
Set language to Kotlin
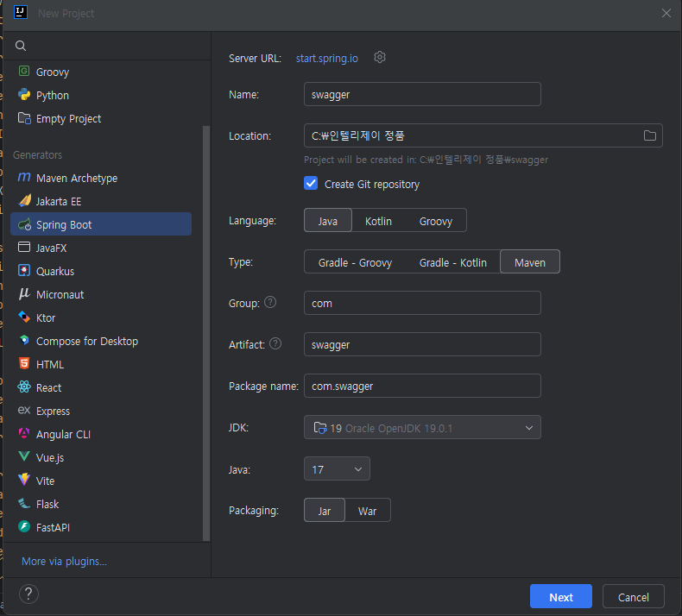(x=378, y=221)
